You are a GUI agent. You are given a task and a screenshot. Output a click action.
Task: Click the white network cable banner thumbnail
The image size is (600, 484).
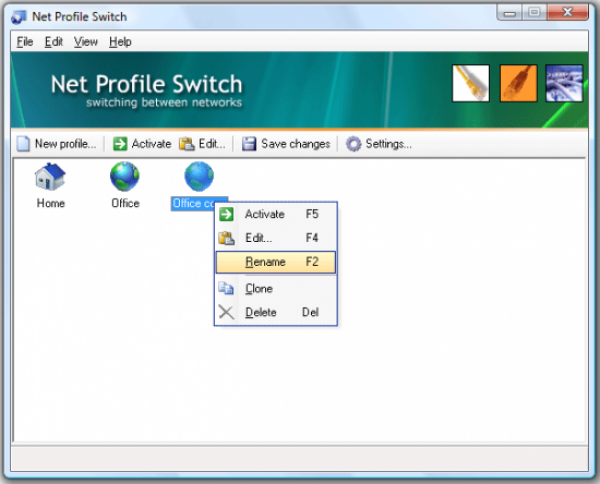pyautogui.click(x=471, y=83)
